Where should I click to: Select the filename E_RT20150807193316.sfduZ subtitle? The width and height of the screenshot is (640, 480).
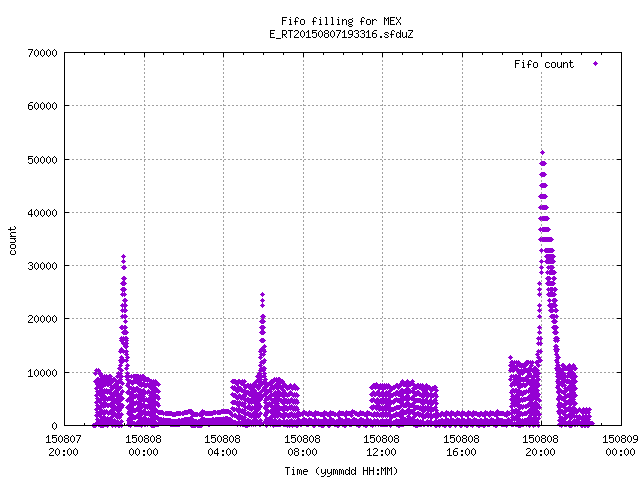tap(341, 34)
